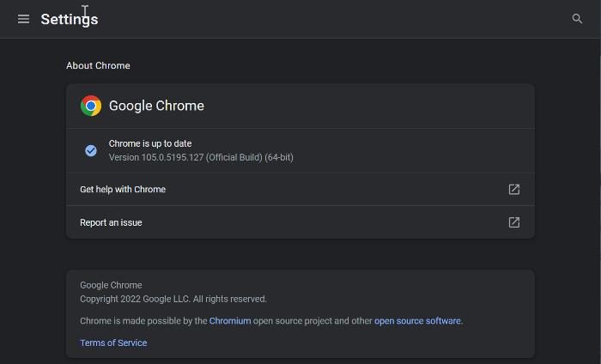Screen dimensions: 601x364
Task: Click the Chrome is up to date text
Action: click(150, 143)
